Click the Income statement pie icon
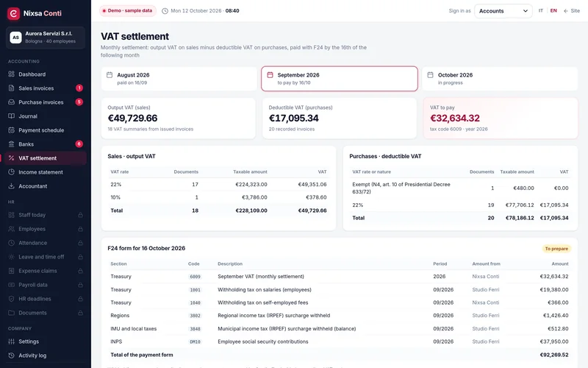The image size is (588, 368). 11,172
